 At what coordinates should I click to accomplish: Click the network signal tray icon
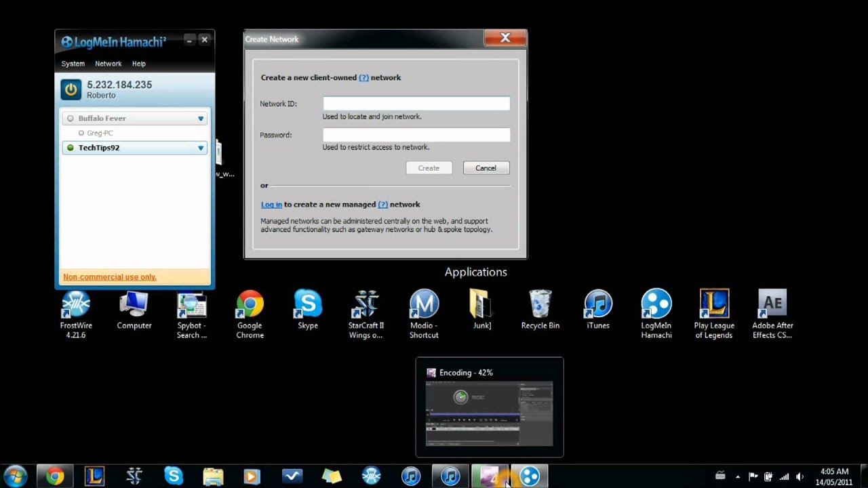(784, 476)
